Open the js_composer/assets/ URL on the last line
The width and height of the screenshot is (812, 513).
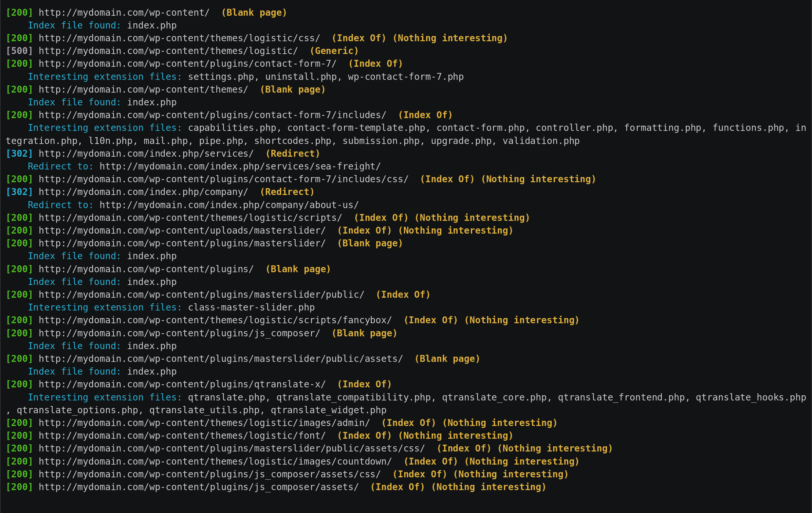point(199,487)
